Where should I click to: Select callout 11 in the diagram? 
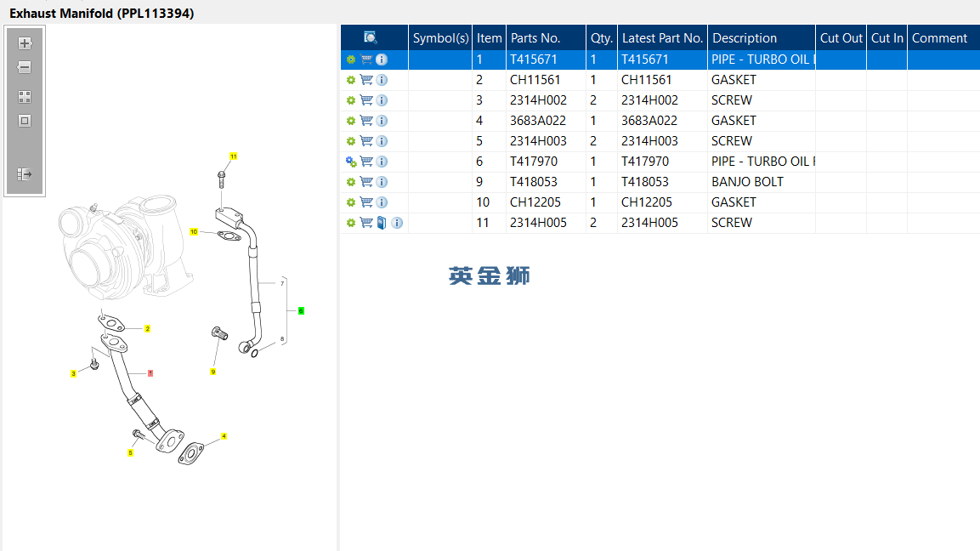click(x=233, y=156)
